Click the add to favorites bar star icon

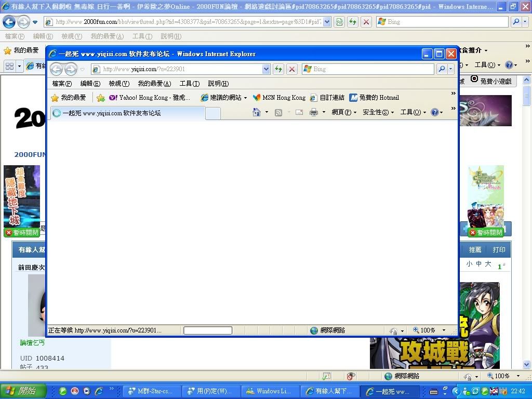101,98
